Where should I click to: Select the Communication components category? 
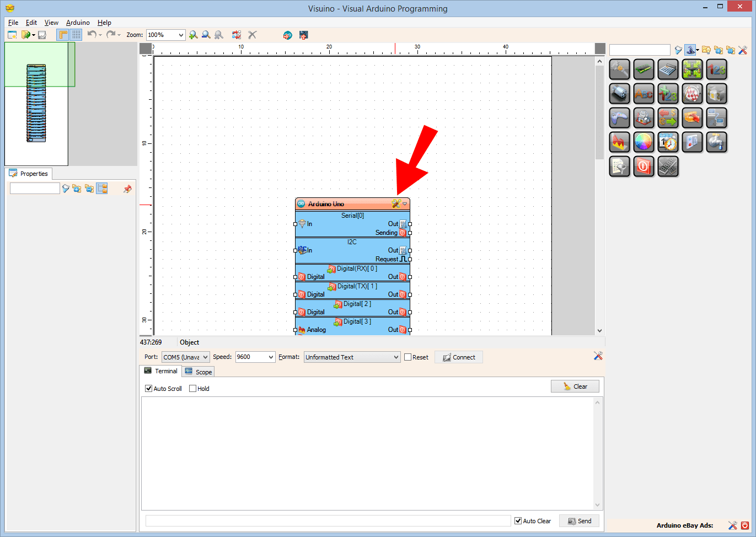[716, 117]
